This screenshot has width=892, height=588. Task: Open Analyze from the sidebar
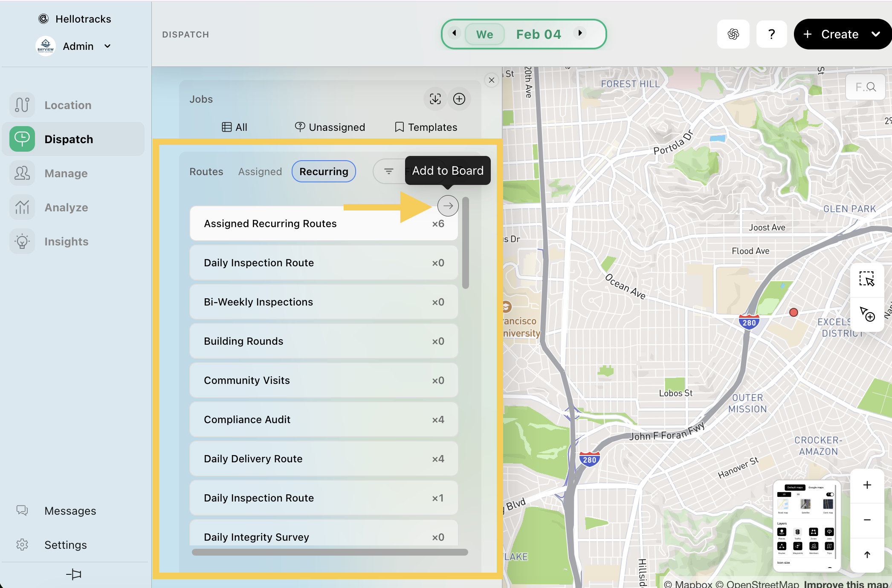coord(66,208)
